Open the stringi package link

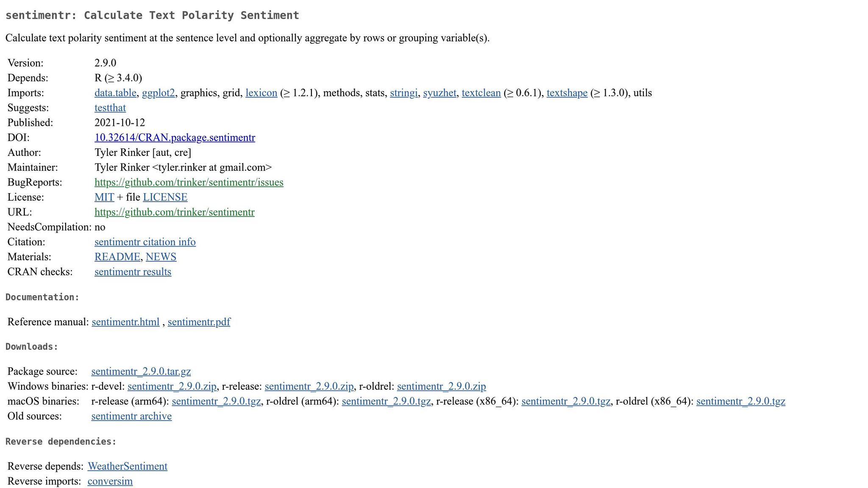pos(403,93)
